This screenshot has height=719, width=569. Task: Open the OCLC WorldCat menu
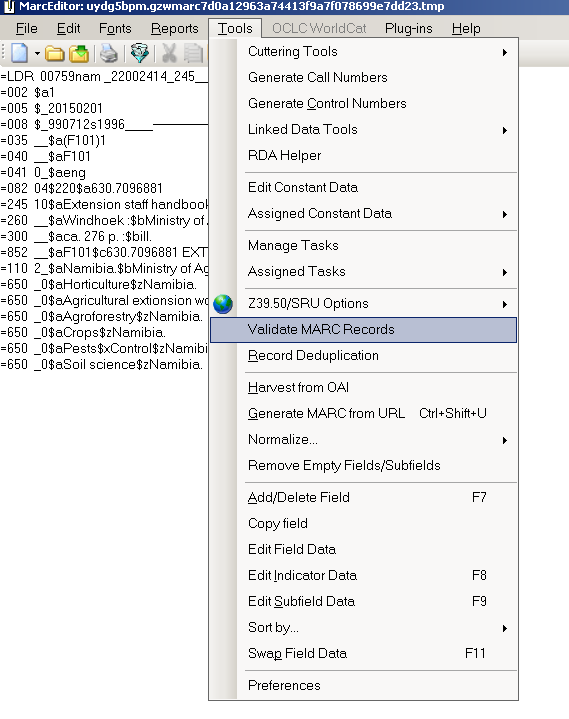[319, 28]
